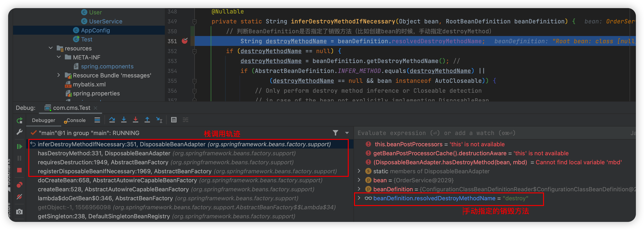Image resolution: width=644 pixels, height=230 pixels.
Task: Pause the running program
Action: [x=20, y=158]
